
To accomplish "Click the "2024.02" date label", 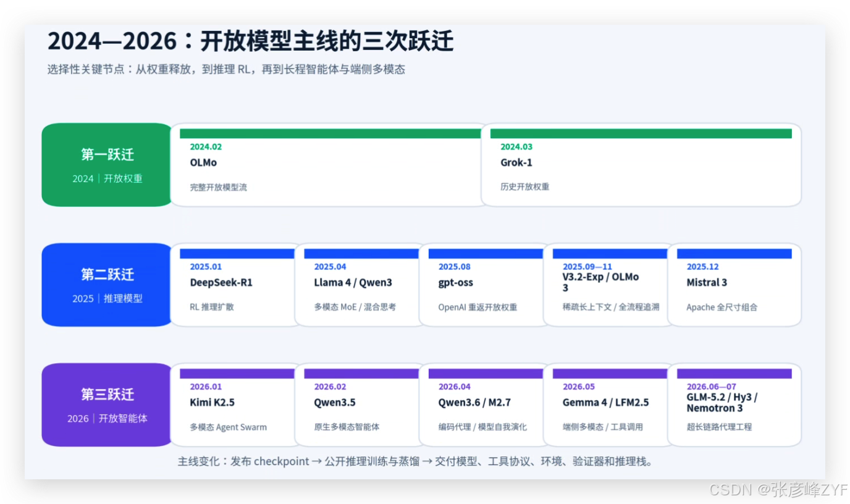I will pos(206,147).
